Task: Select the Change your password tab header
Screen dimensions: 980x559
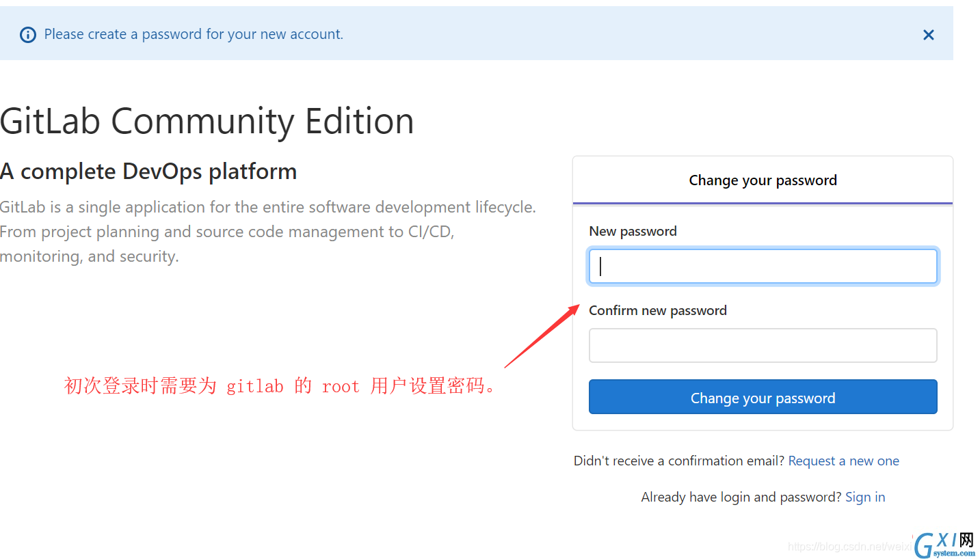Action: (763, 180)
